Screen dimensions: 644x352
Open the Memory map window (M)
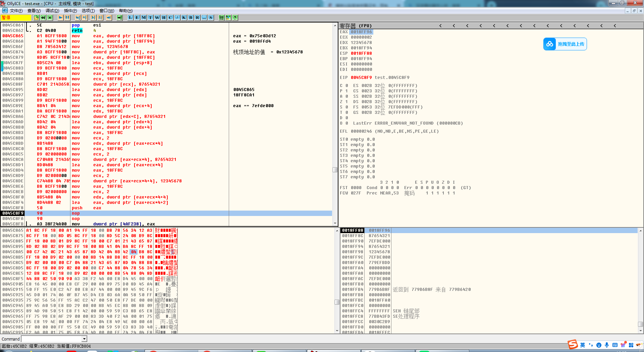pyautogui.click(x=144, y=18)
